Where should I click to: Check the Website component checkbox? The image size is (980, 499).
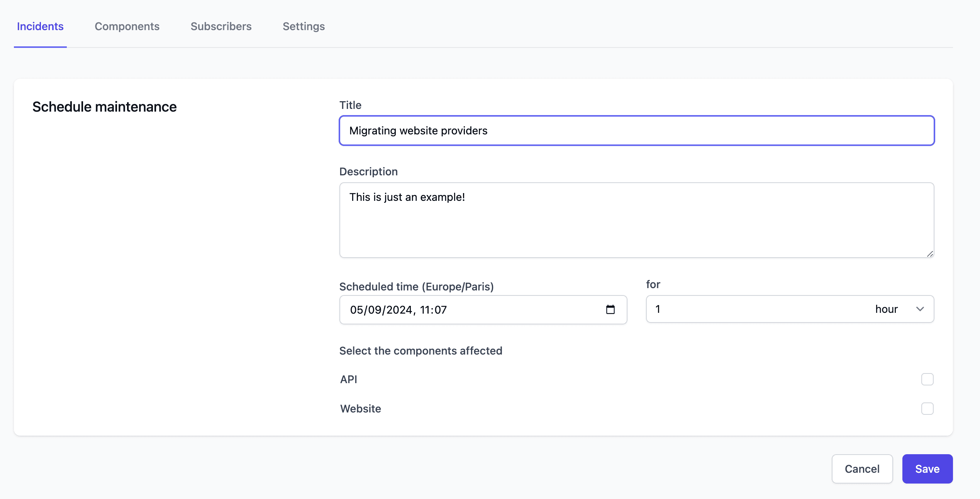point(927,409)
